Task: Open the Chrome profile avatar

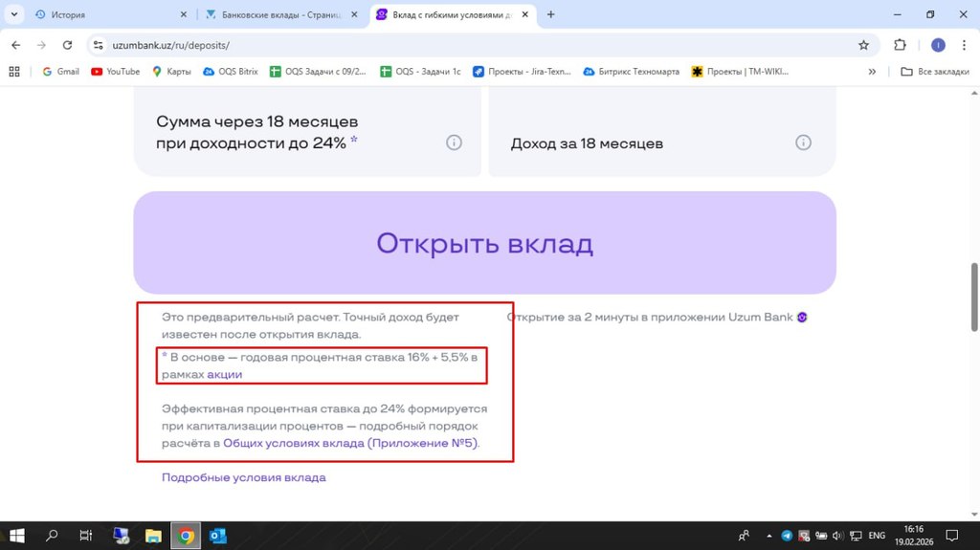Action: (937, 45)
